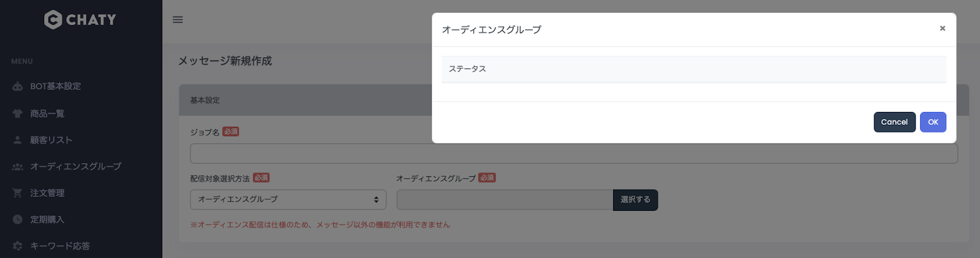Click the 商品一覧 shirt icon
The image size is (980, 258).
pos(18,114)
